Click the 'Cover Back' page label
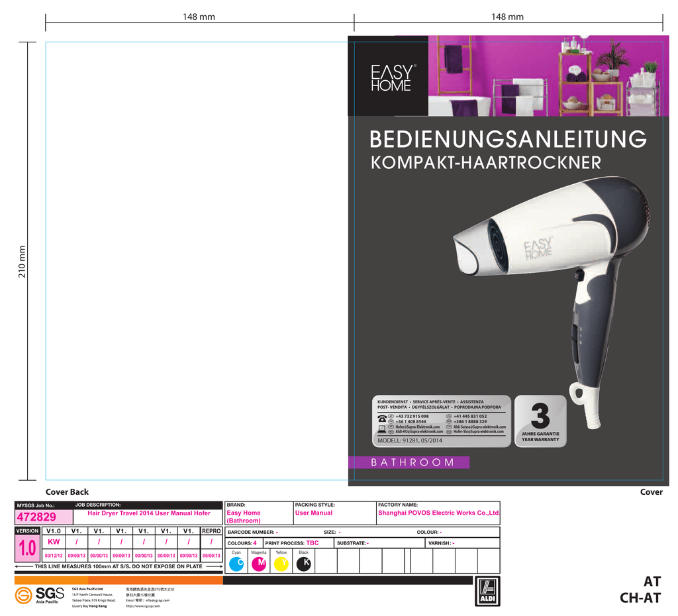The width and height of the screenshot is (678, 616). pyautogui.click(x=67, y=492)
